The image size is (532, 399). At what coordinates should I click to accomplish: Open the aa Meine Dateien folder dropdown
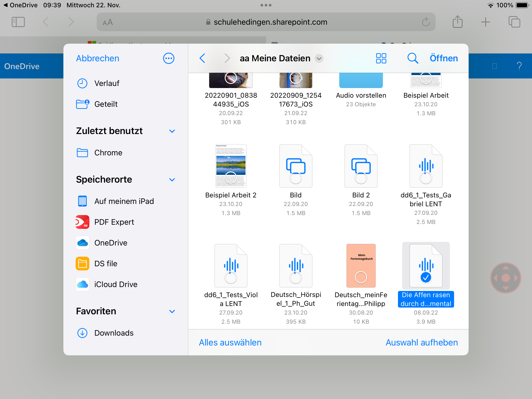click(319, 58)
